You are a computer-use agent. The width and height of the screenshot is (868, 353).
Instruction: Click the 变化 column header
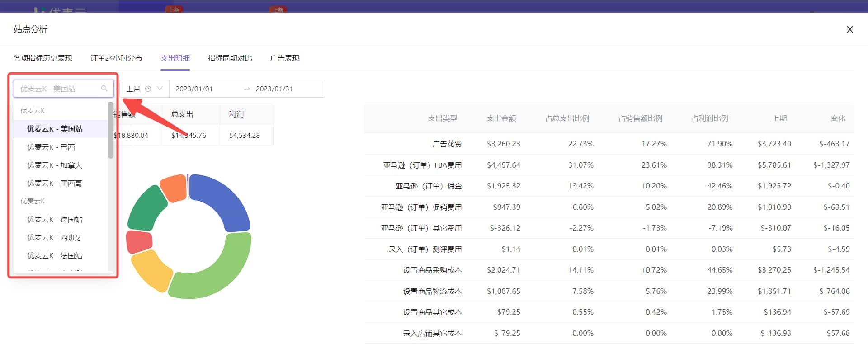pyautogui.click(x=838, y=118)
